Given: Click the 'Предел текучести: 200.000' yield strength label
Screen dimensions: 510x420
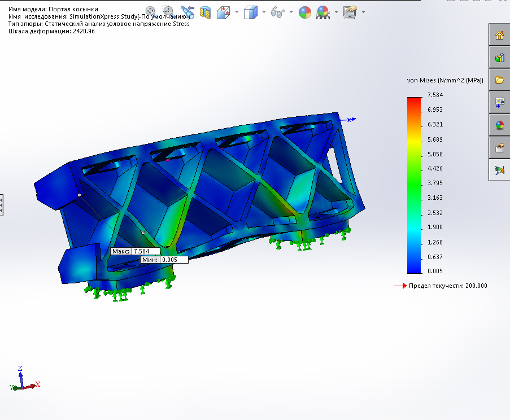Looking at the screenshot, I should point(448,286).
